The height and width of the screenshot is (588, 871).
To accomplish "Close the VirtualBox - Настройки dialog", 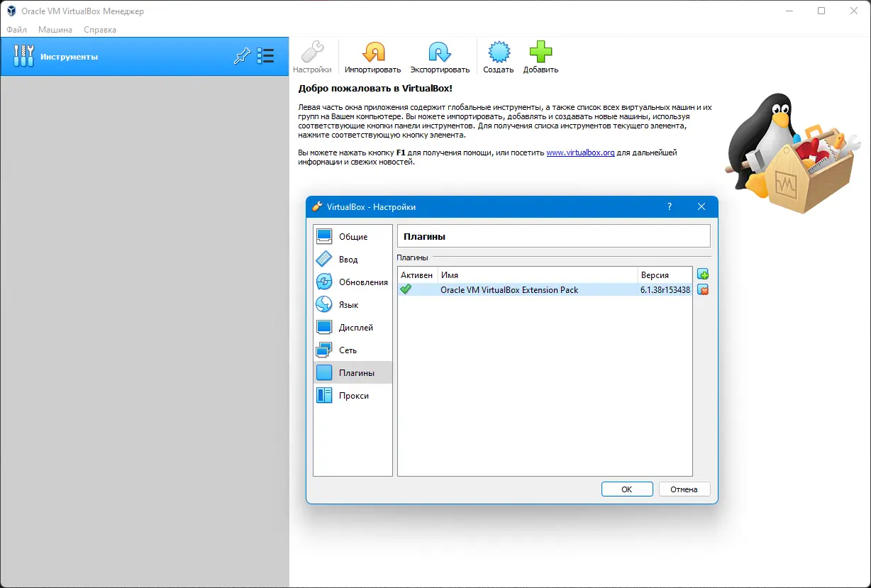I will click(x=701, y=206).
